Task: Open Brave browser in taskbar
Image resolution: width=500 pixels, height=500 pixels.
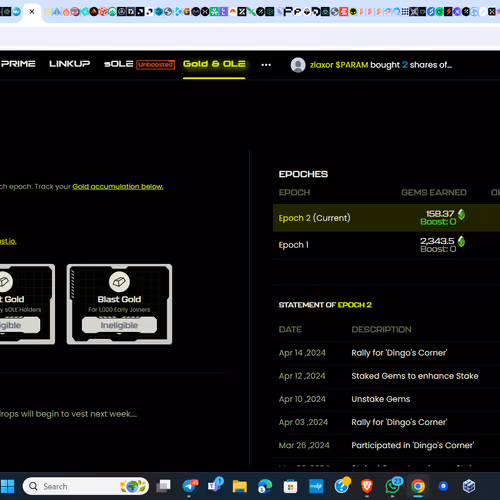Action: pos(367,486)
